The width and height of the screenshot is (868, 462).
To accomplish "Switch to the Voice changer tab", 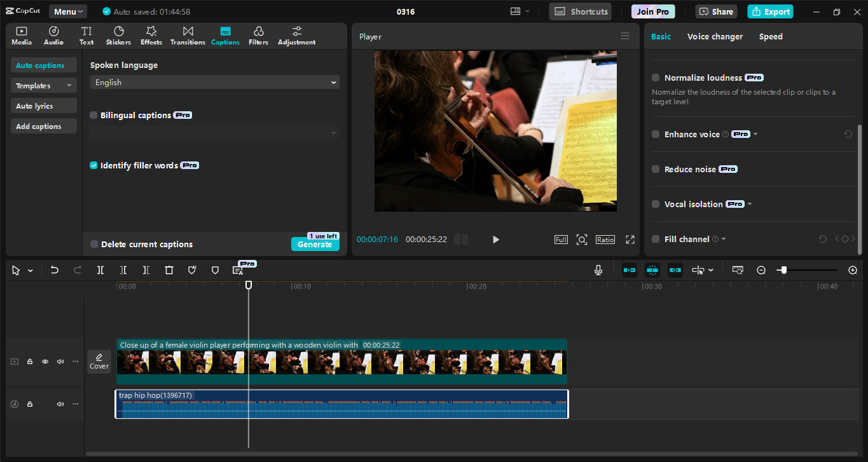I will pos(715,36).
